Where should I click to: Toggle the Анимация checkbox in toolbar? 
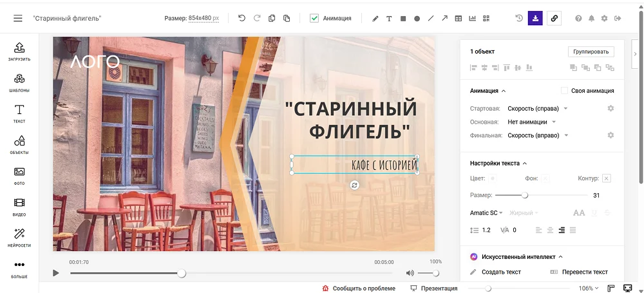pos(314,19)
